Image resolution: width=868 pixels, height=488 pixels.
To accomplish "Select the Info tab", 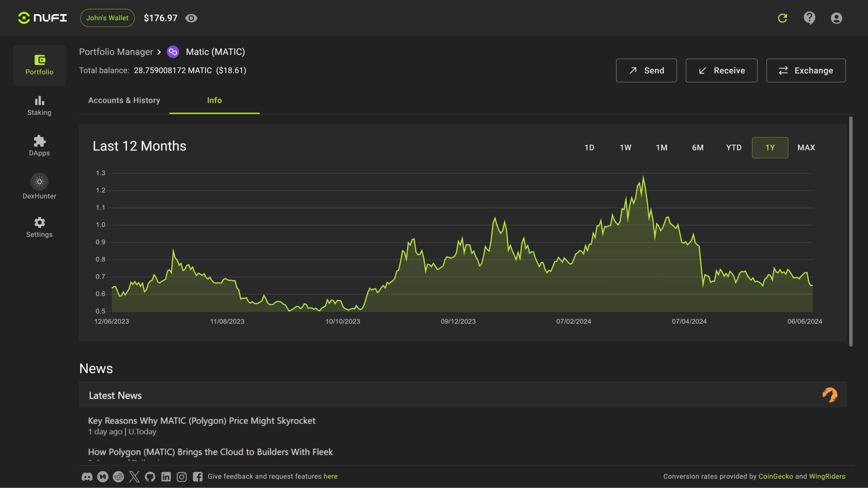I will [x=214, y=100].
